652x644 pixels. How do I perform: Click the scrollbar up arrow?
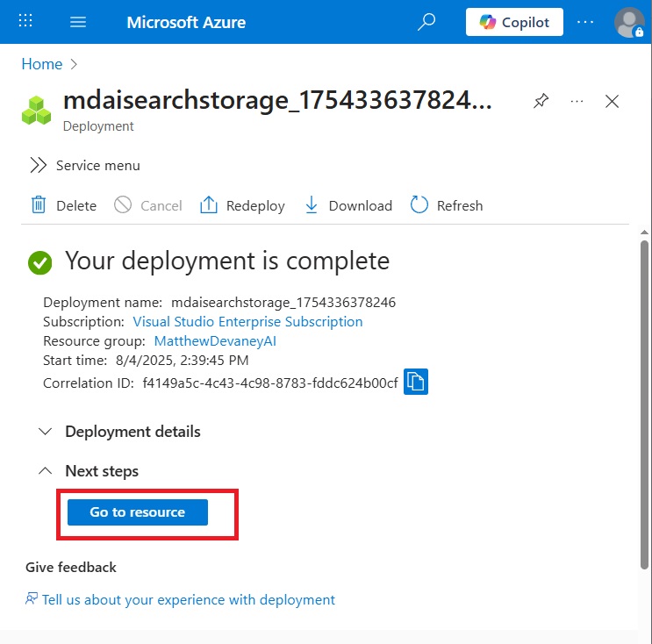pos(644,233)
